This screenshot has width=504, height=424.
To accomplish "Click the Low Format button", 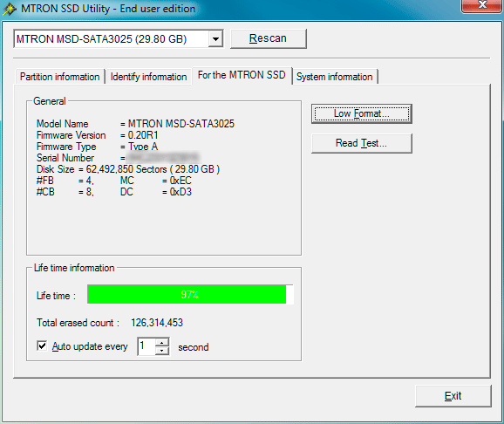I will tap(362, 113).
